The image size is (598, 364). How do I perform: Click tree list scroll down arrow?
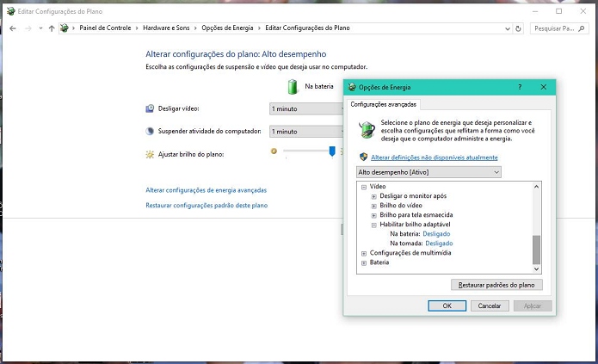[x=536, y=269]
